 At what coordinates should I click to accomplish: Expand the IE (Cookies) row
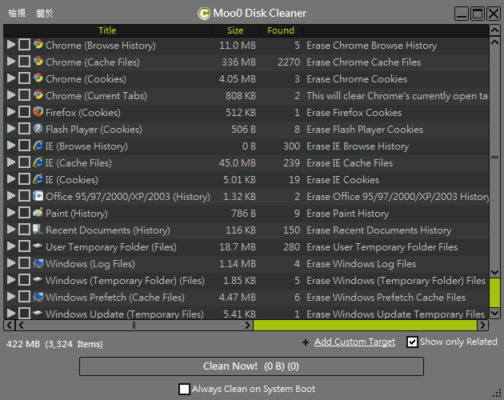pyautogui.click(x=11, y=179)
